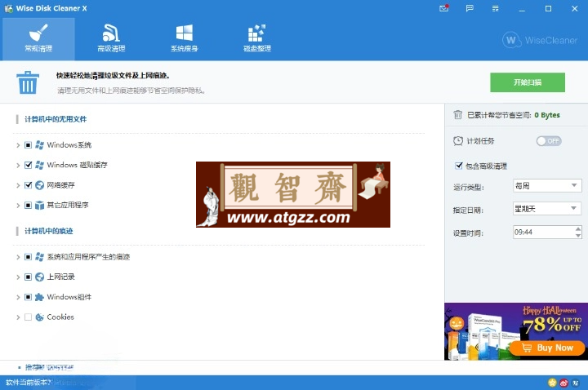Click the box icon of 其它应用程序
The image size is (588, 390).
coord(39,206)
